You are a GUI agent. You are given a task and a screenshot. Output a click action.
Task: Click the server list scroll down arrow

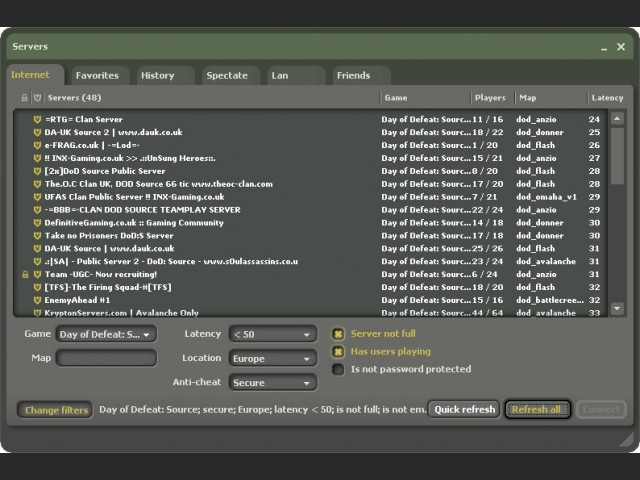tap(618, 310)
